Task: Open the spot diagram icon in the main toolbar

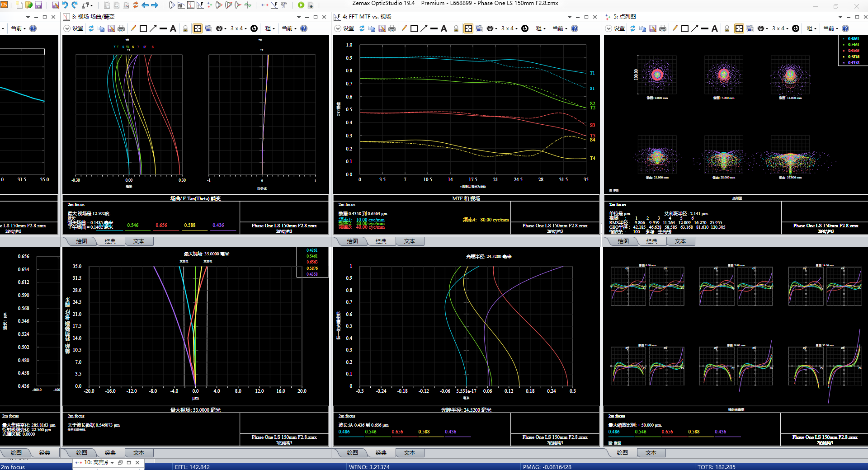Action: (x=209, y=5)
